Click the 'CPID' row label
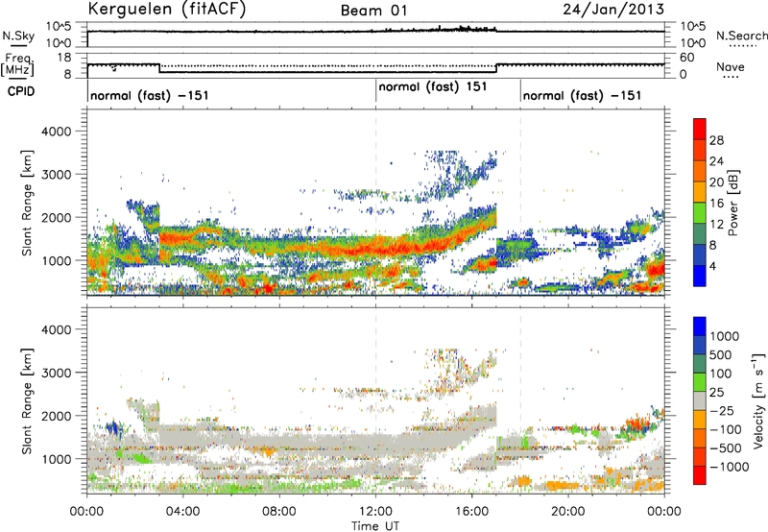Viewport: 768px width, 532px height. coord(21,91)
